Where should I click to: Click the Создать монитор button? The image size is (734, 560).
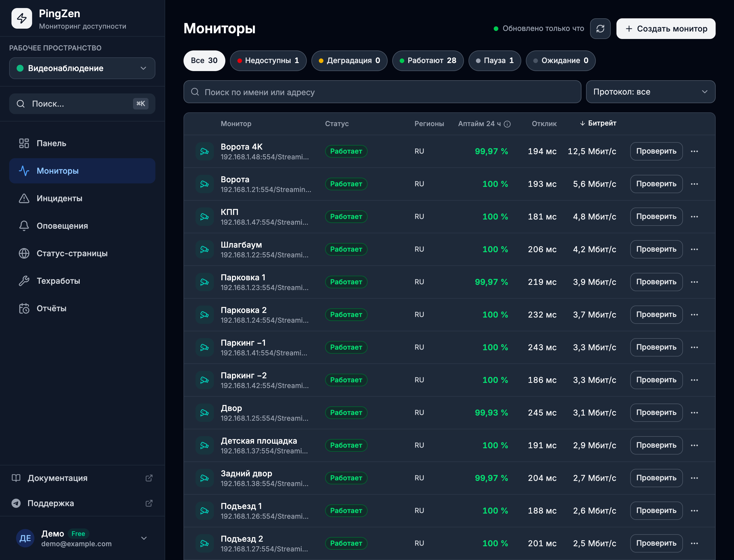pos(666,29)
